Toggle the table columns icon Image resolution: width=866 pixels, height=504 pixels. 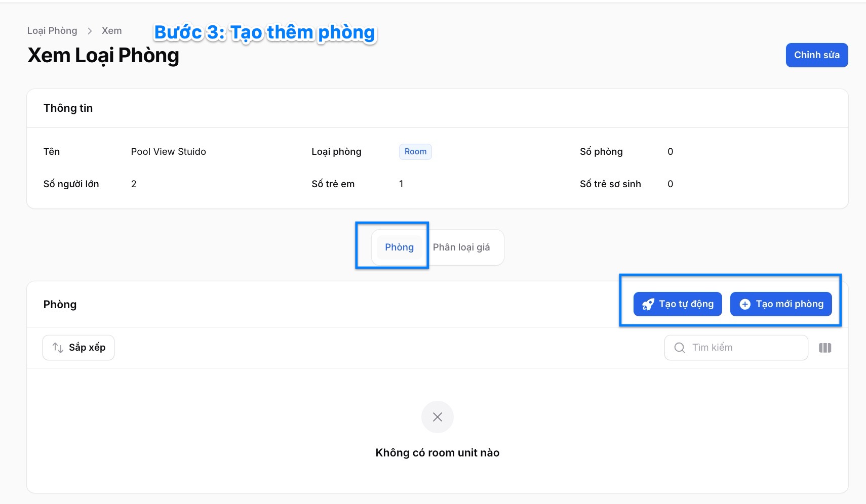click(825, 348)
